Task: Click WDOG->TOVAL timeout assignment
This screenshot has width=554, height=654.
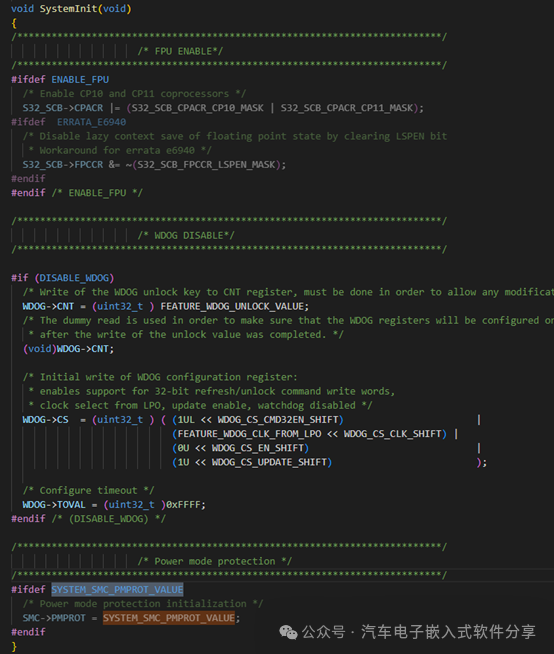Action: coord(114,505)
